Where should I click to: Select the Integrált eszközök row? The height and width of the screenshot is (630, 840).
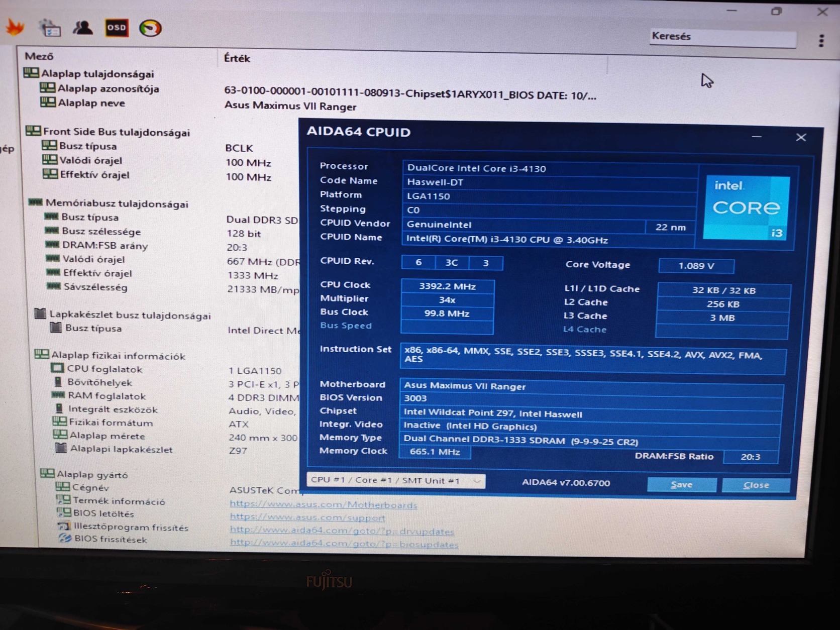coord(106,409)
